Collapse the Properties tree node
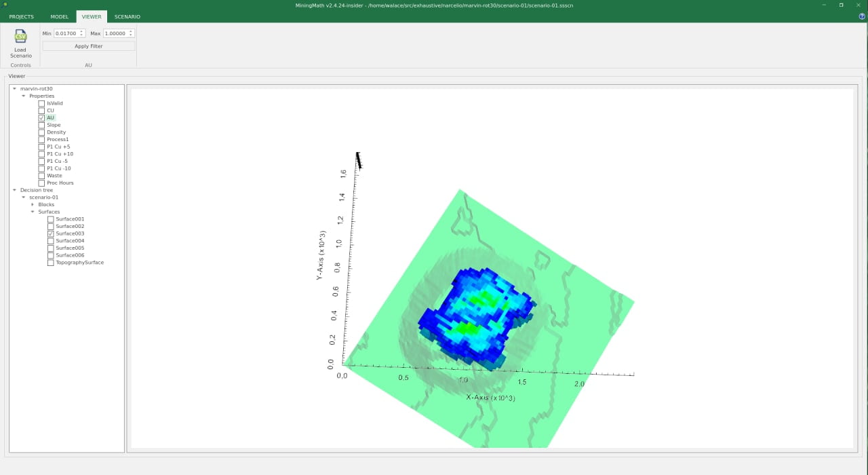 click(x=24, y=96)
